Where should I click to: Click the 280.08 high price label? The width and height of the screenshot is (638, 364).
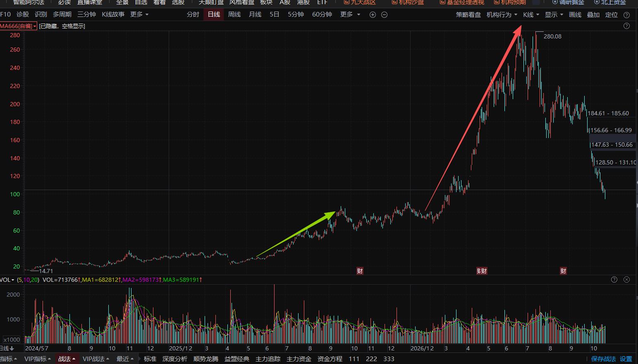[552, 36]
